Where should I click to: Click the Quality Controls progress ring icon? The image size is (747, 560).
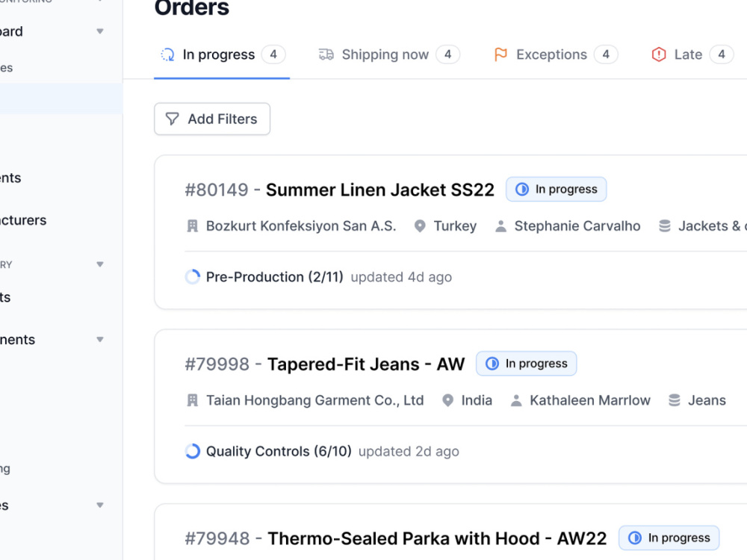tap(193, 451)
